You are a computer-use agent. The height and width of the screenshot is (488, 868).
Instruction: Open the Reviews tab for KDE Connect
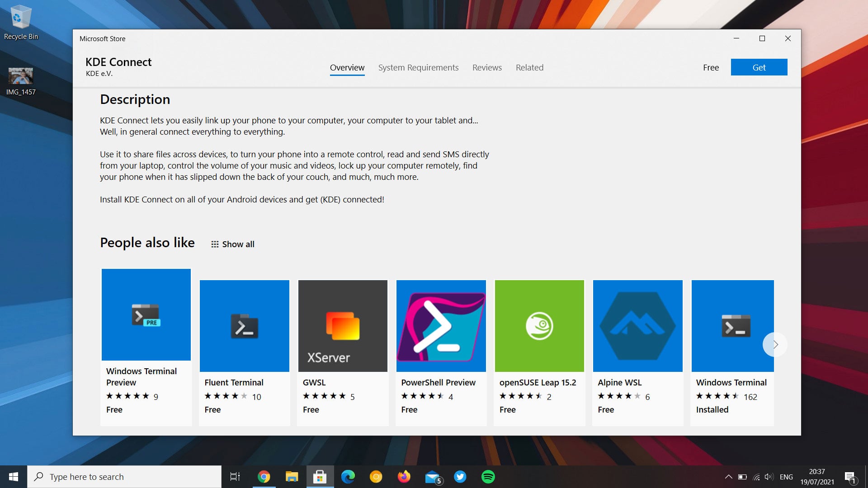tap(487, 67)
